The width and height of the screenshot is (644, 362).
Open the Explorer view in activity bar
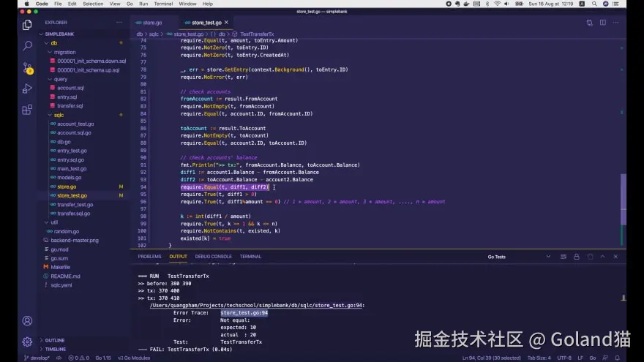pyautogui.click(x=27, y=25)
